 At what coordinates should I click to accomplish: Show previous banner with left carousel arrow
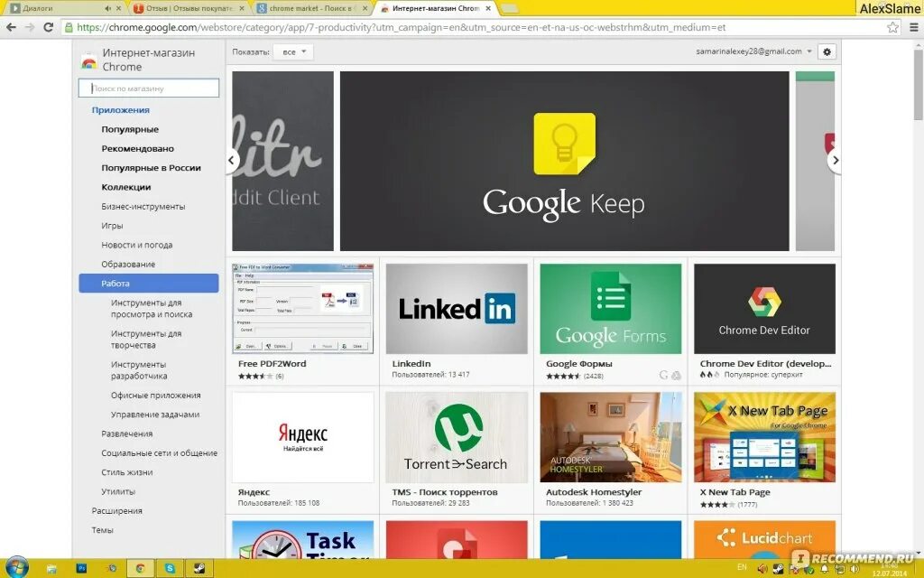[232, 160]
